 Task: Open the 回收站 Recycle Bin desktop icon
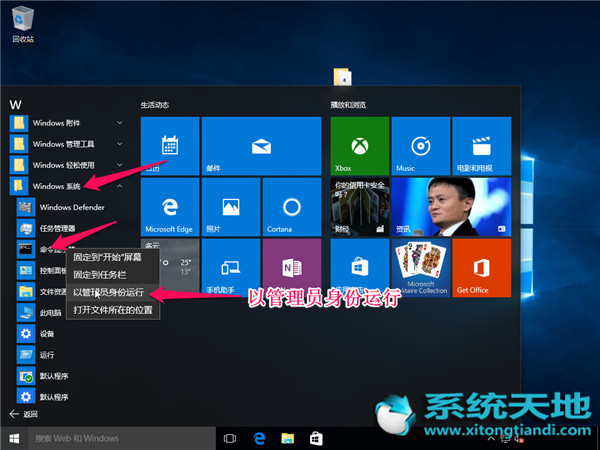tap(22, 22)
